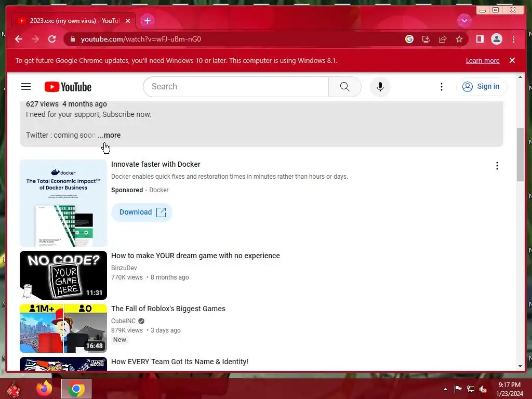This screenshot has width=532, height=399.
Task: Open a new tab with plus button
Action: click(147, 21)
